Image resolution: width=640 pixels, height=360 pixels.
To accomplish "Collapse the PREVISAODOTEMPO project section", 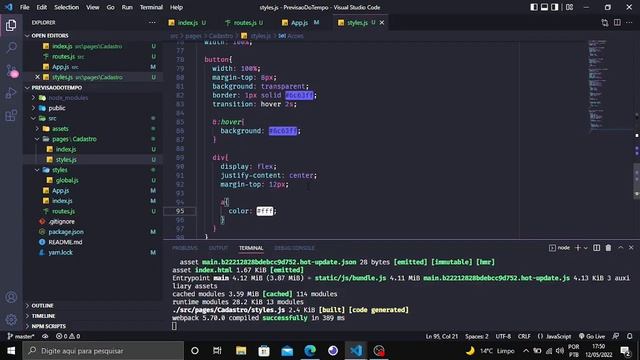I will tap(57, 87).
